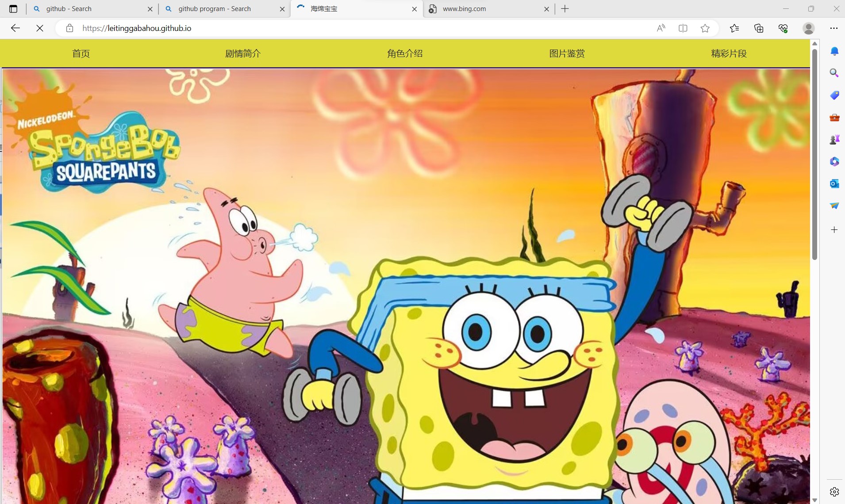Select the 海绵宝宝 tab
This screenshot has width=845, height=504.
[357, 9]
